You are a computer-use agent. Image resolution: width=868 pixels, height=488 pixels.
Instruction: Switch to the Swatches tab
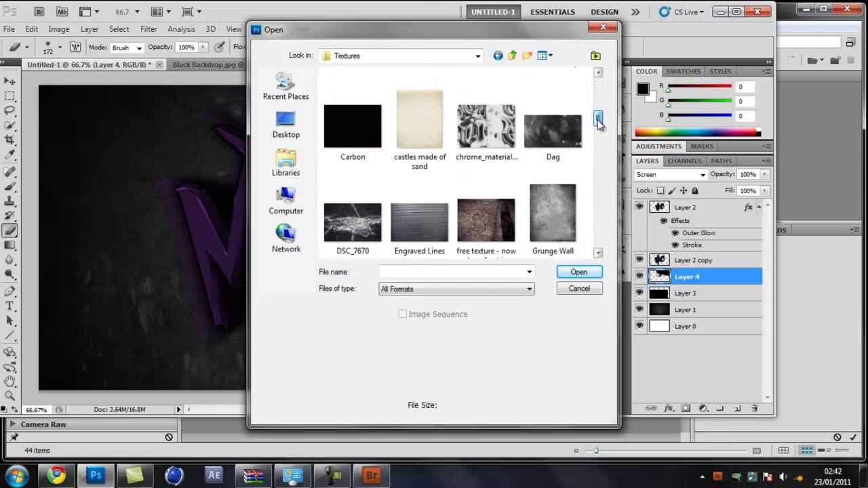tap(683, 71)
